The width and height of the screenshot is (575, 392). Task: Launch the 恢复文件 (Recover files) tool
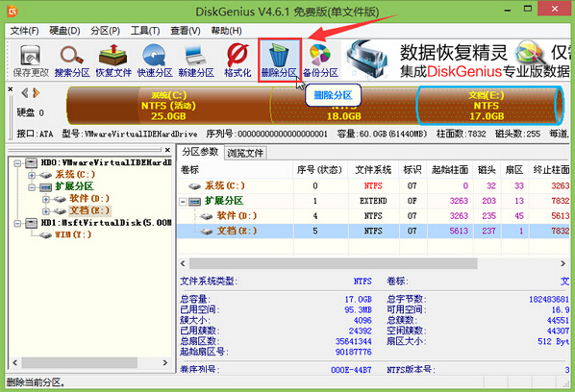pyautogui.click(x=113, y=61)
